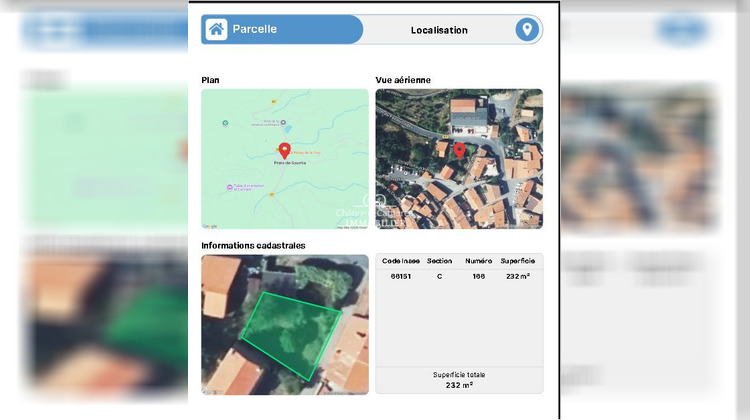Click the Prats-de-Sournia label on the map

pos(290,163)
